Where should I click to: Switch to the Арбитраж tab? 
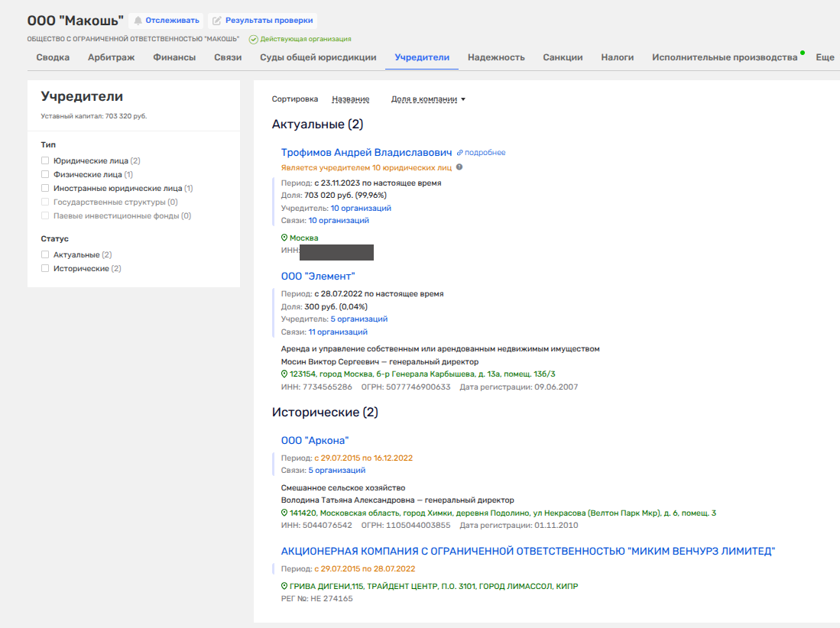tap(111, 57)
